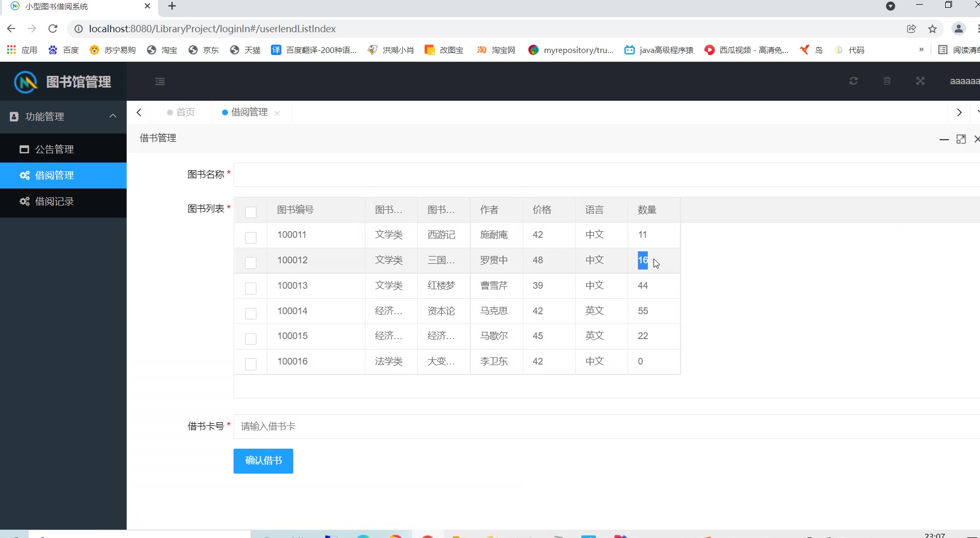Click the 确认借书 button
Image resolution: width=980 pixels, height=538 pixels.
pyautogui.click(x=263, y=461)
